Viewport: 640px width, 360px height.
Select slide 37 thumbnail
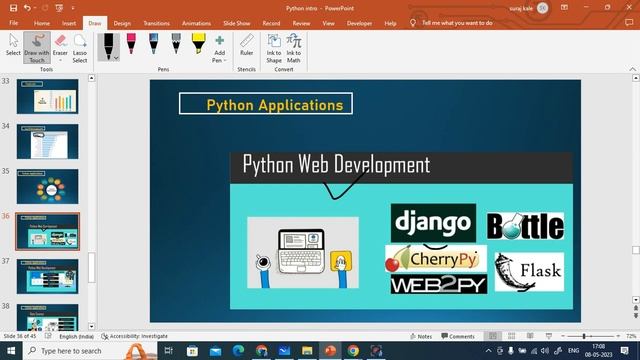click(x=47, y=276)
